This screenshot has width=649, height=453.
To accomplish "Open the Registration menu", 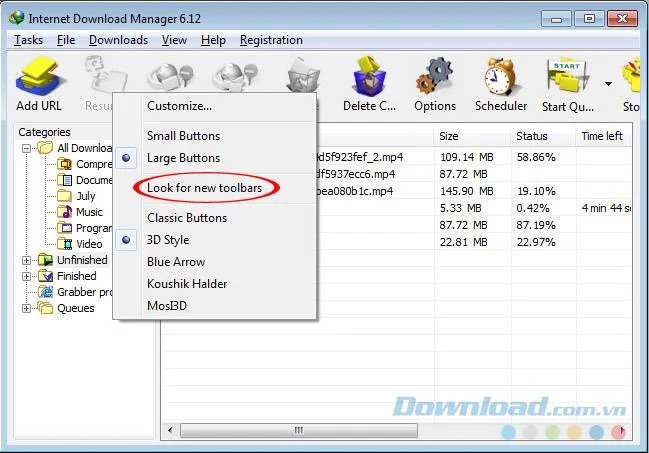I will click(x=271, y=40).
